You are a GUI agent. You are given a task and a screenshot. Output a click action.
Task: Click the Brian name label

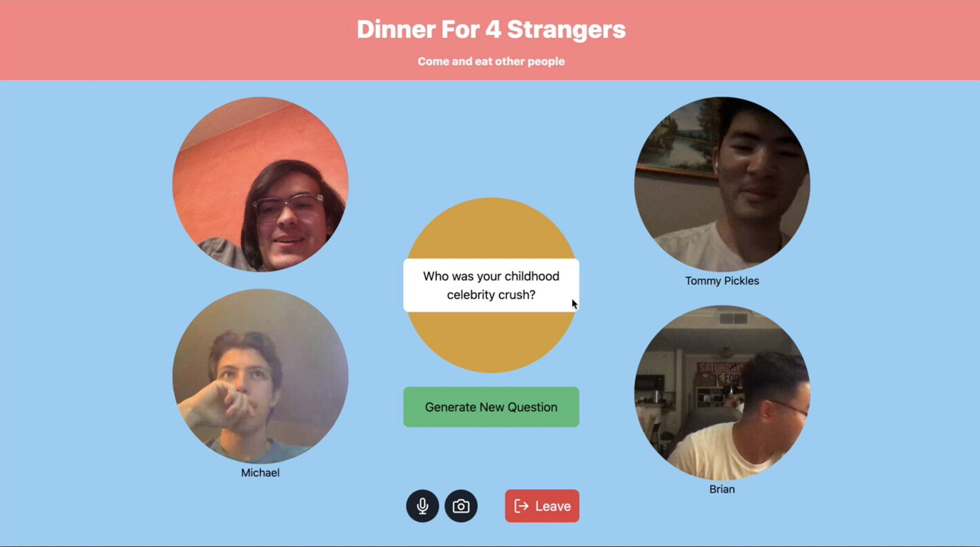pos(722,489)
